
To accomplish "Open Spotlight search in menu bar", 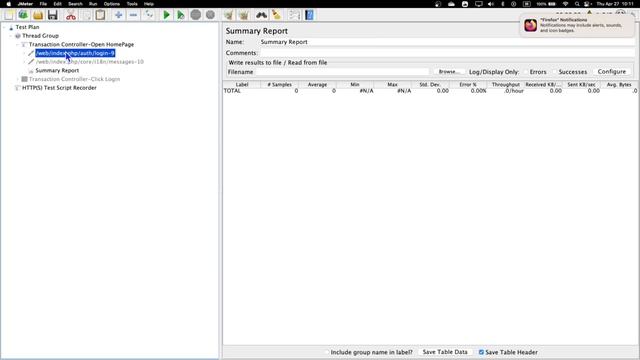I will click(577, 4).
